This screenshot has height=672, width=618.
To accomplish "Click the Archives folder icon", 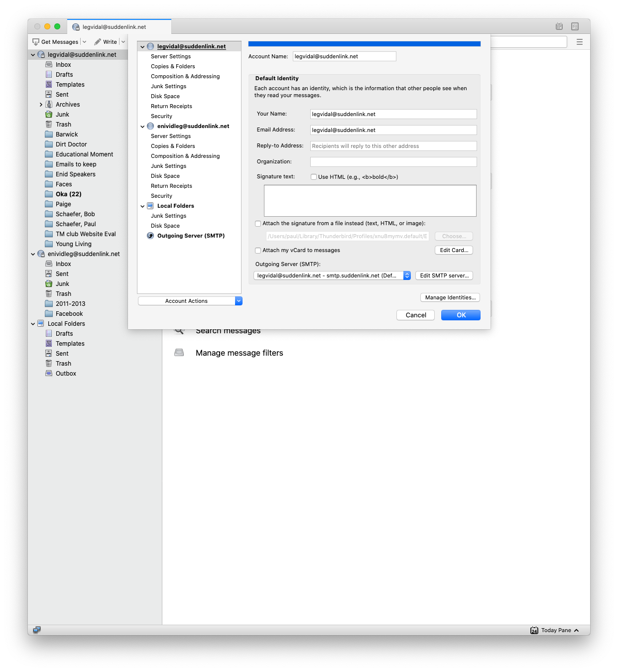I will 49,104.
